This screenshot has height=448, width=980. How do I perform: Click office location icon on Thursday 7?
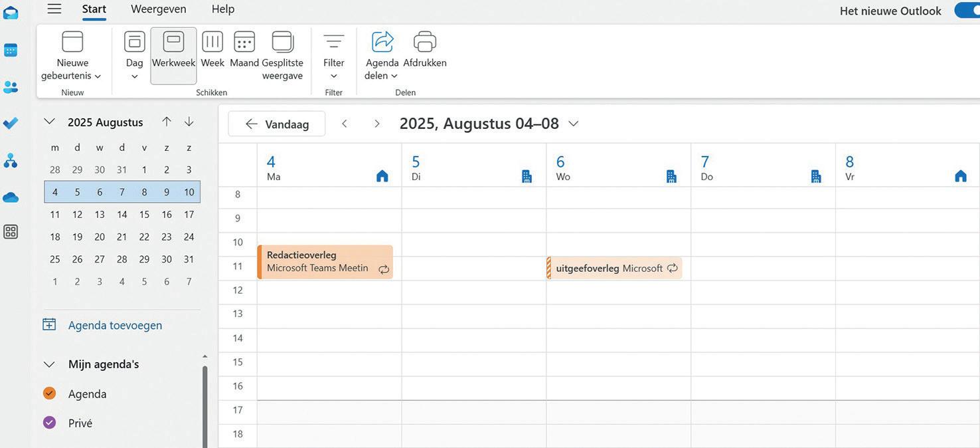[x=816, y=176]
